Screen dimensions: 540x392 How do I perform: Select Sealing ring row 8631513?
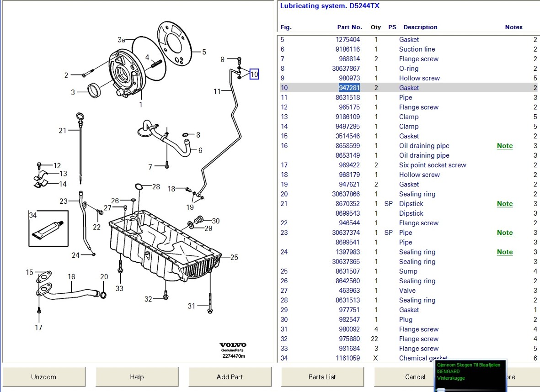point(408,300)
